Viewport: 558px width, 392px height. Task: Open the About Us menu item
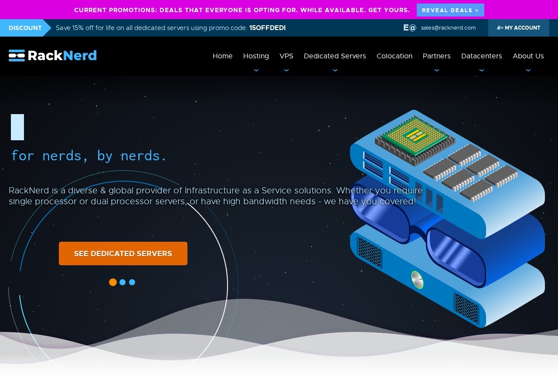pos(528,56)
